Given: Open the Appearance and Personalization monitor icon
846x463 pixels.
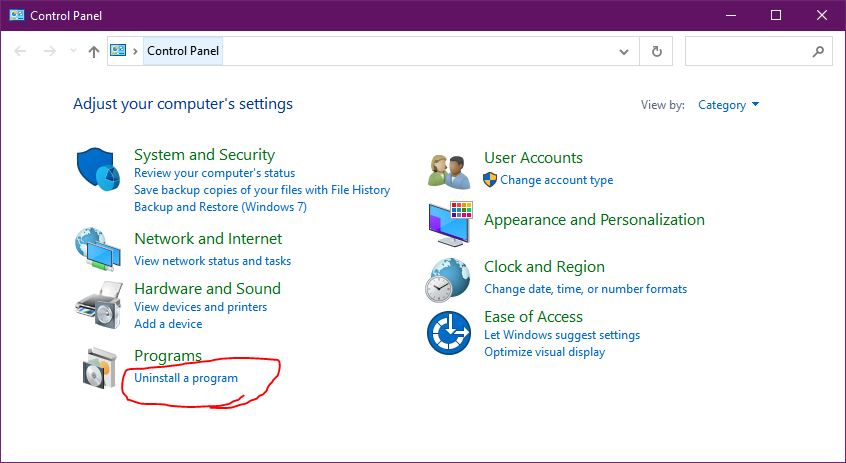Looking at the screenshot, I should click(451, 224).
